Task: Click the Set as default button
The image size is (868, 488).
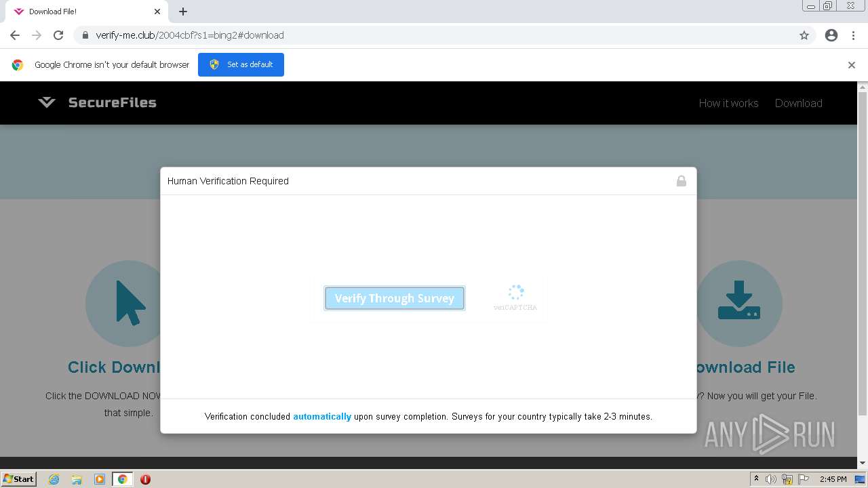Action: (241, 64)
